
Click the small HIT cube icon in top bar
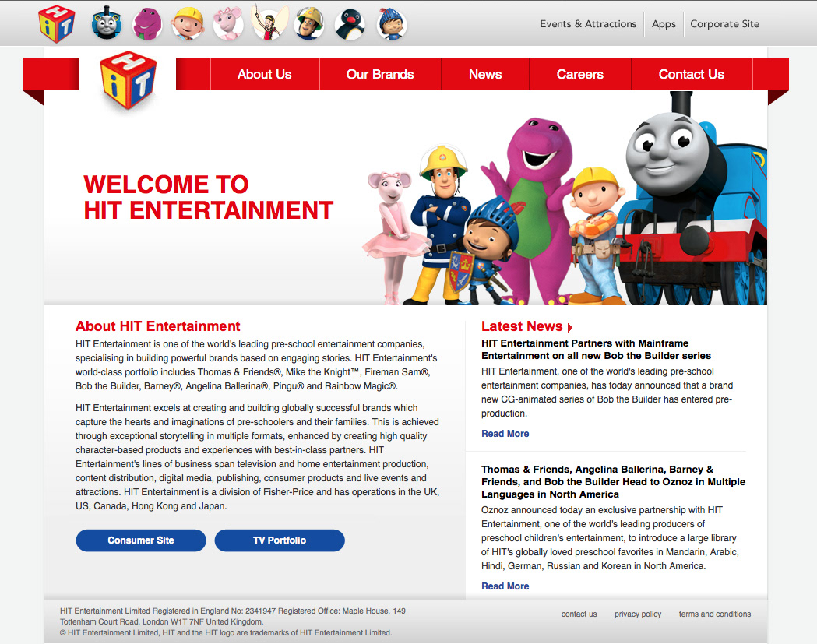56,24
